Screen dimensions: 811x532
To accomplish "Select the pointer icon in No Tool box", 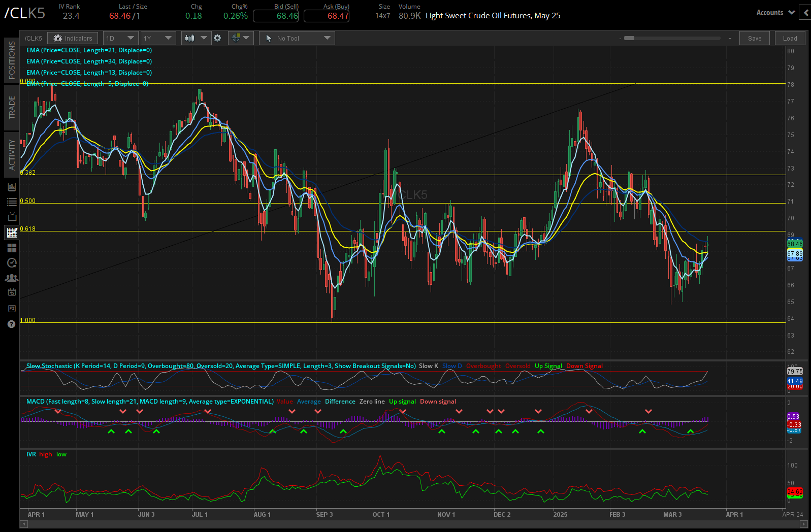I will pos(269,38).
